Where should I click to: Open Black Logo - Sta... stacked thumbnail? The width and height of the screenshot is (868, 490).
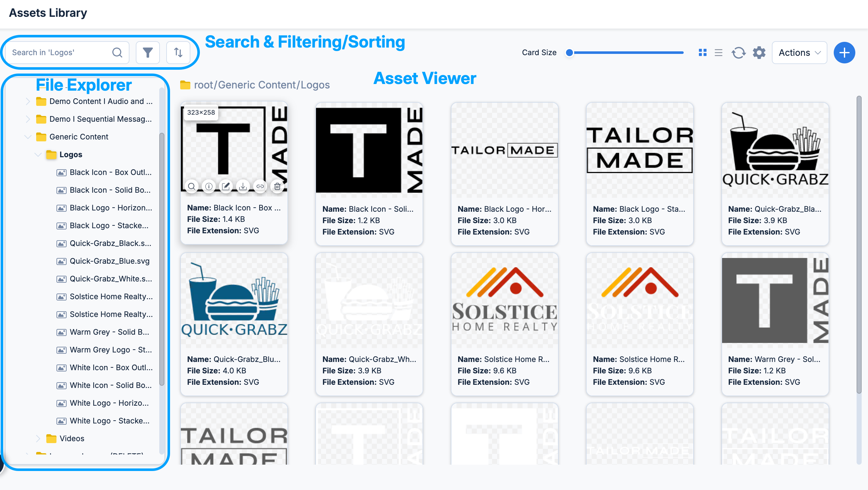click(640, 150)
